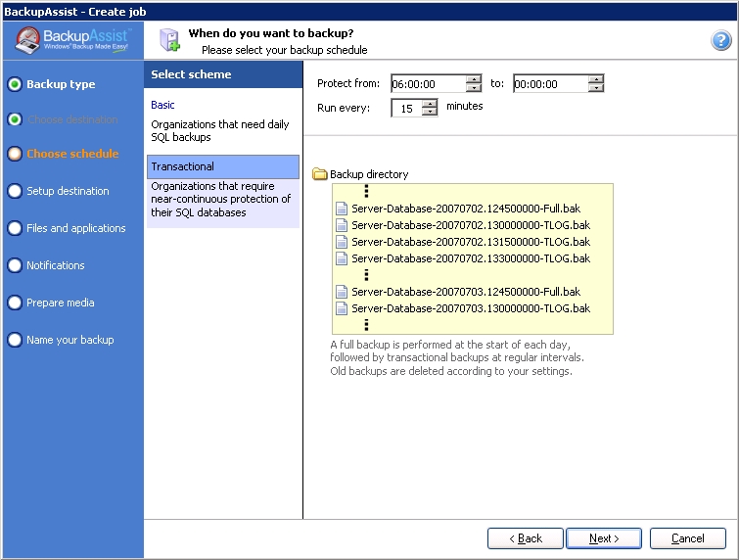Click 'When do you want to backup?' heading
This screenshot has width=739, height=560.
[271, 33]
